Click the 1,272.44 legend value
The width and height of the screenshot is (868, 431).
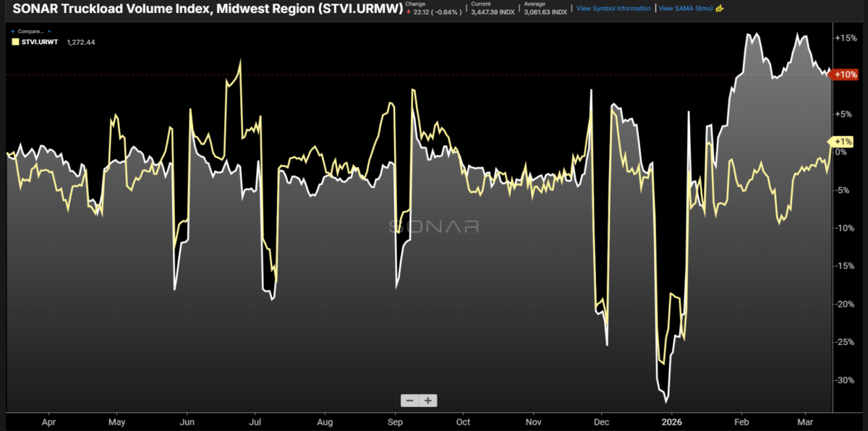point(80,42)
